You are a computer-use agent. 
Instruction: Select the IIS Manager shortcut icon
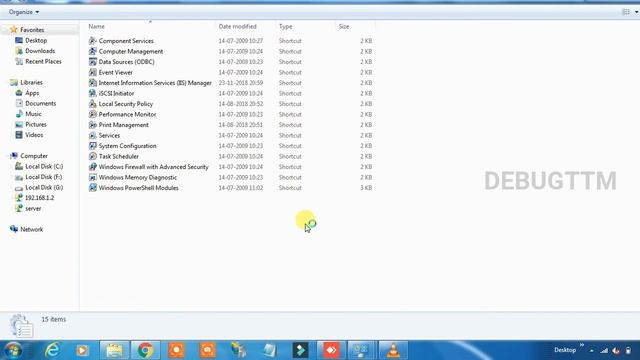coord(93,83)
